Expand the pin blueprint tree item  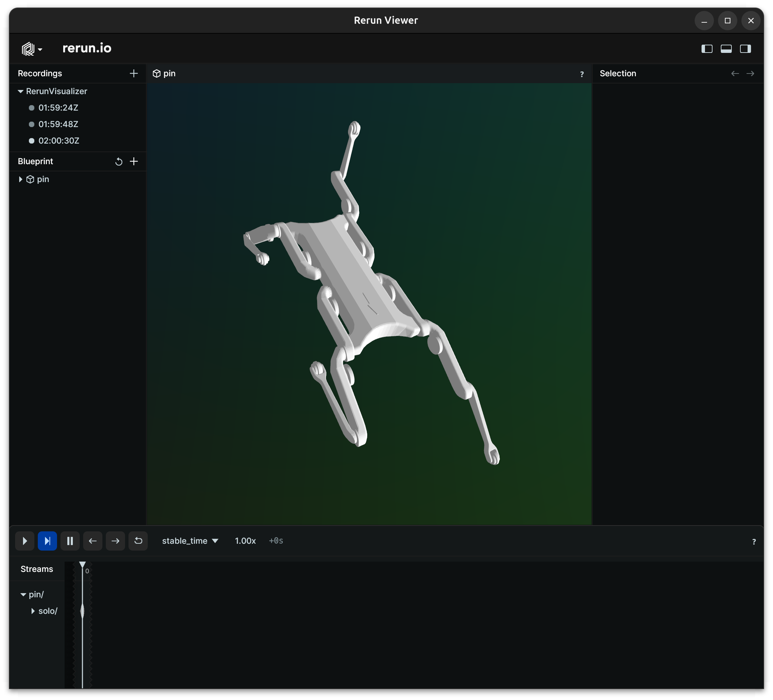pos(21,179)
